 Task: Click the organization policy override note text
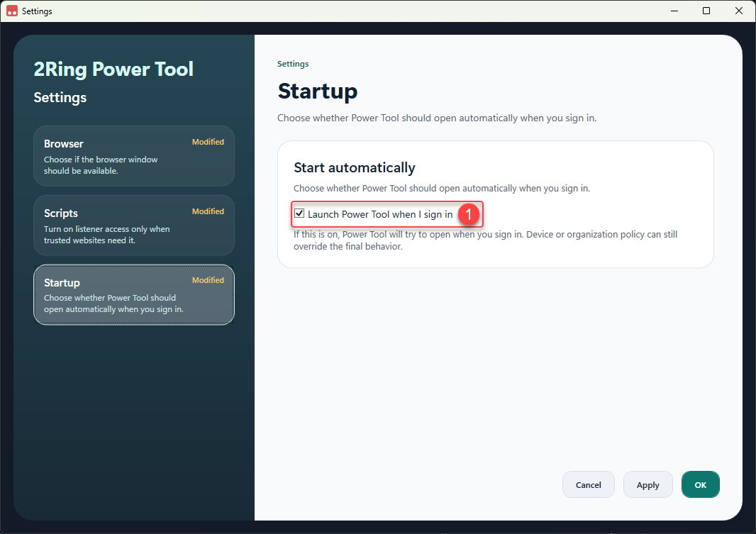tap(486, 240)
